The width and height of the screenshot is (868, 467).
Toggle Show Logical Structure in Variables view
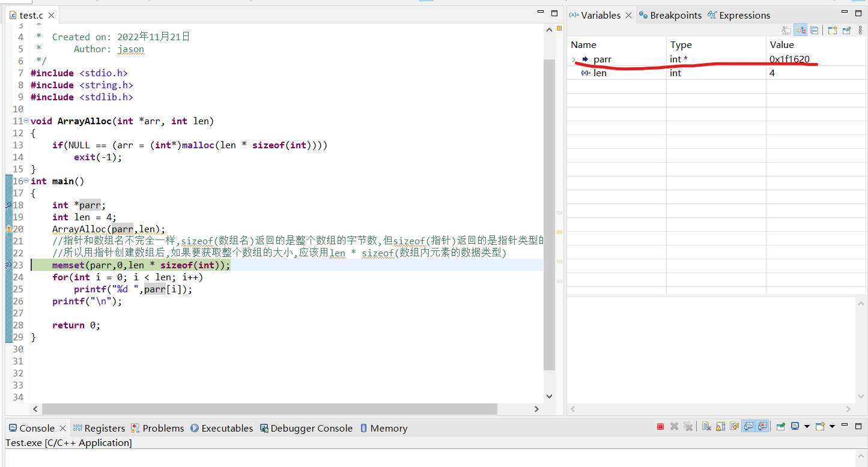tap(800, 30)
